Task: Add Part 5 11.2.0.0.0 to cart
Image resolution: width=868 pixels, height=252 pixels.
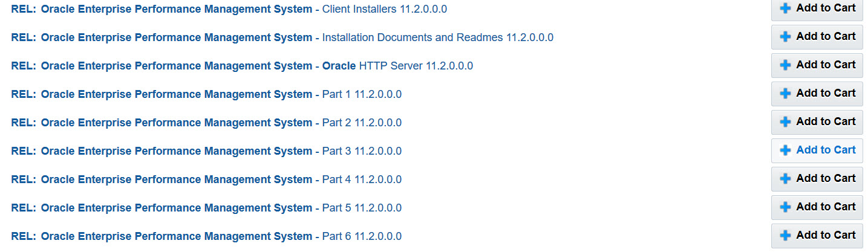Action: 817,207
